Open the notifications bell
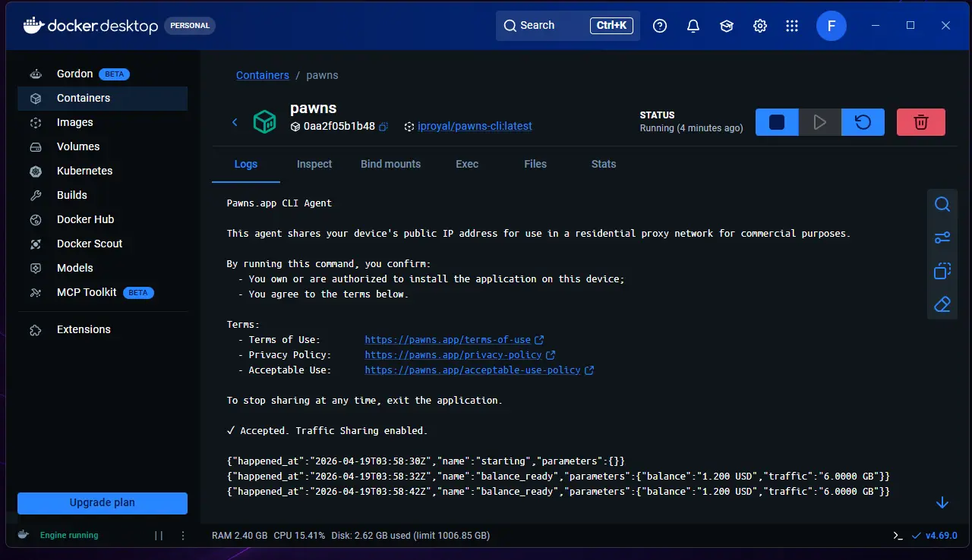This screenshot has height=560, width=972. point(693,26)
